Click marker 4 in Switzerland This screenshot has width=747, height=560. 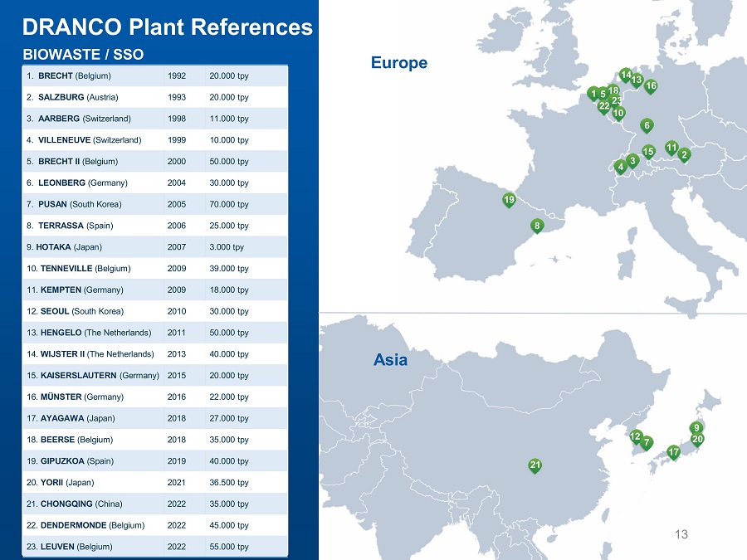pos(621,166)
